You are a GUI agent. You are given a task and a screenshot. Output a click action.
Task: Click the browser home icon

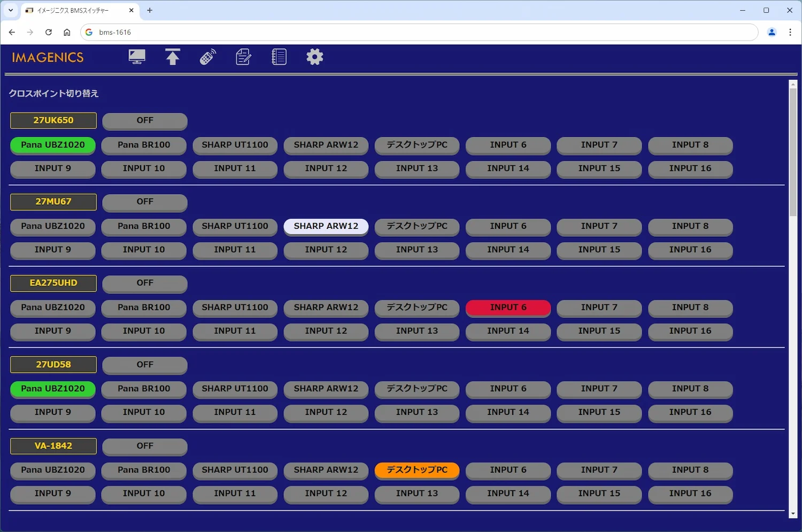coord(67,32)
